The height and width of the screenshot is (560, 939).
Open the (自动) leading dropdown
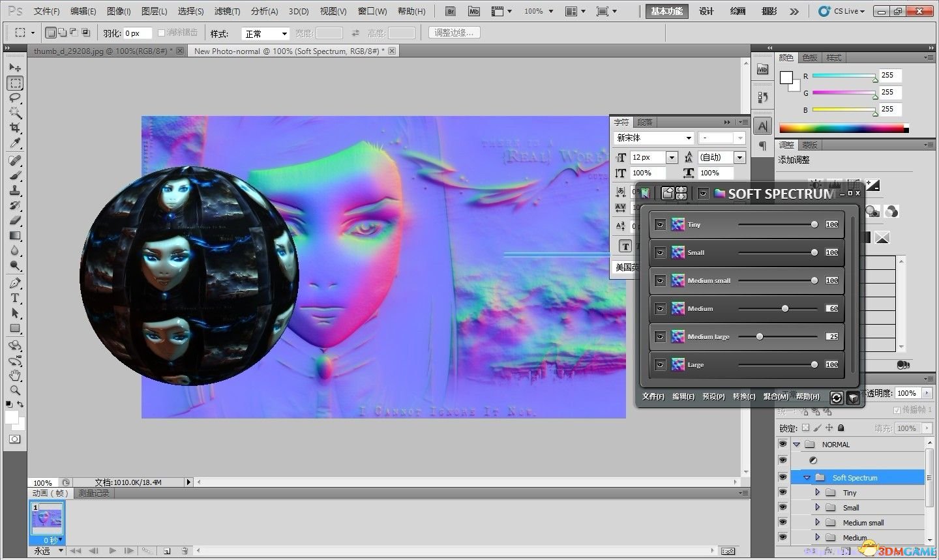[x=721, y=157]
